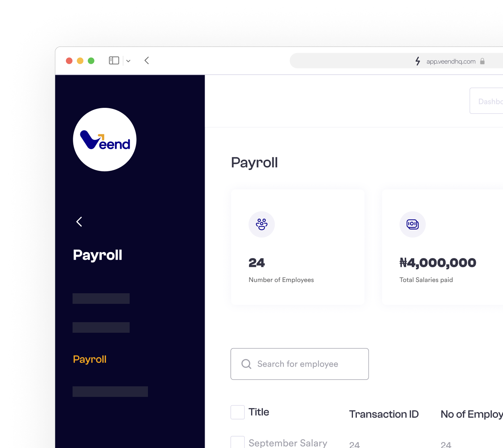The width and height of the screenshot is (503, 448).
Task: Click the lightning bolt icon in address bar
Action: (x=418, y=61)
